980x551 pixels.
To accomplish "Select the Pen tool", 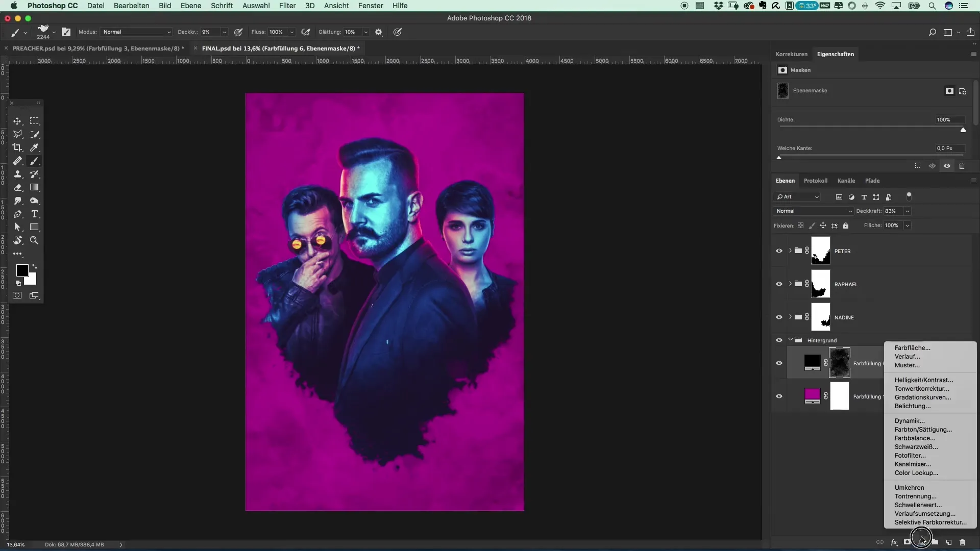I will (17, 214).
